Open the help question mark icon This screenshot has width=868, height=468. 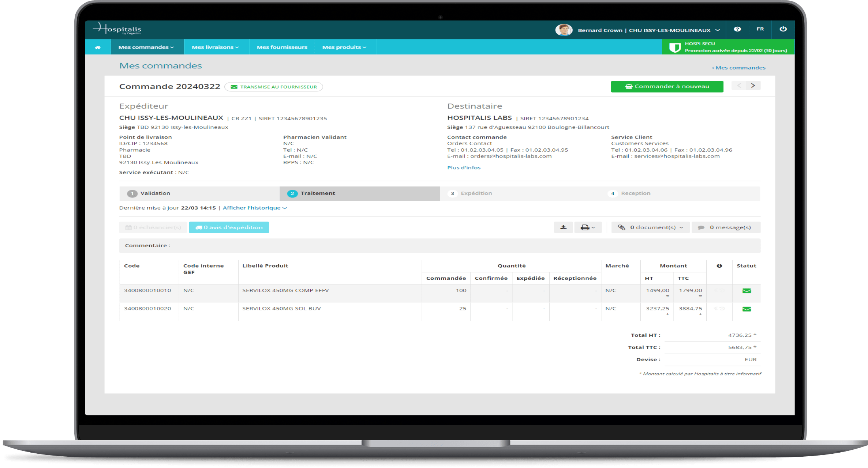pos(737,29)
